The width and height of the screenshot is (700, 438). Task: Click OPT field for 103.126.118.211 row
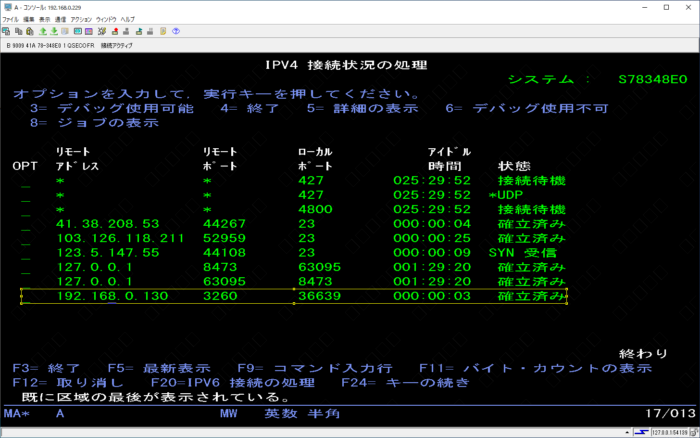click(x=26, y=238)
